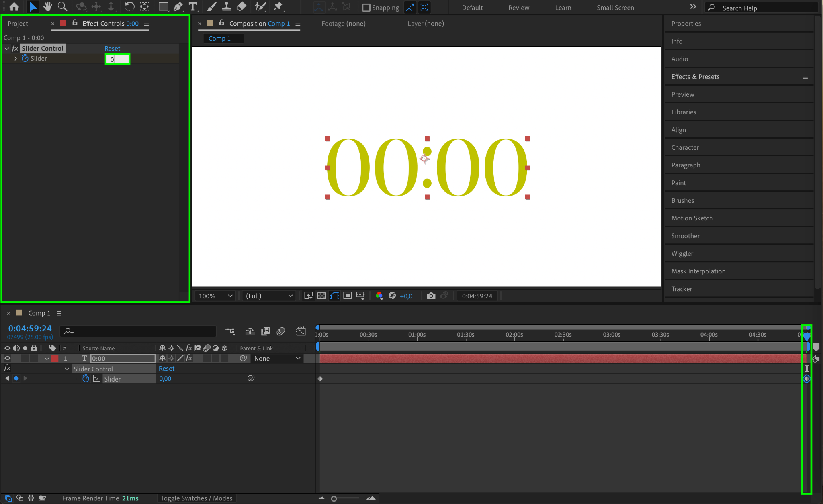Switch to the Footage (none) tab
This screenshot has height=504, width=823.
coord(343,24)
